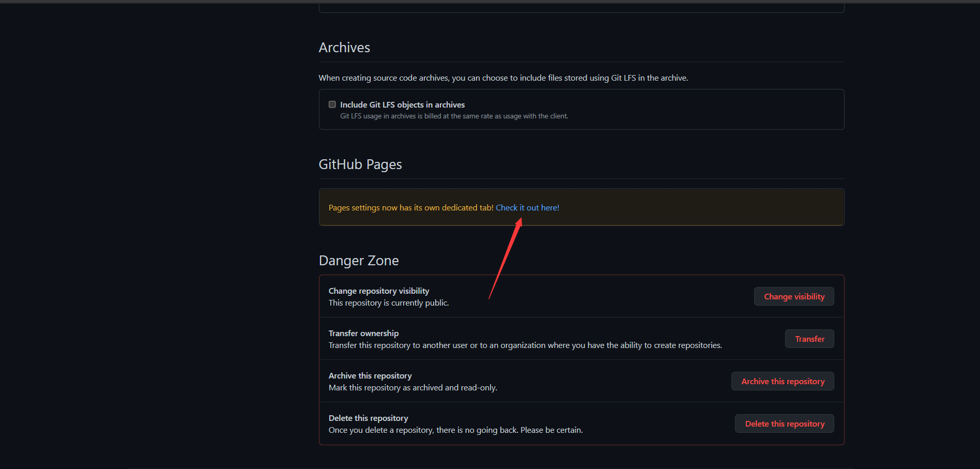Click 'Transfer this repository to another user' description
This screenshot has height=469, width=980.
[x=525, y=345]
